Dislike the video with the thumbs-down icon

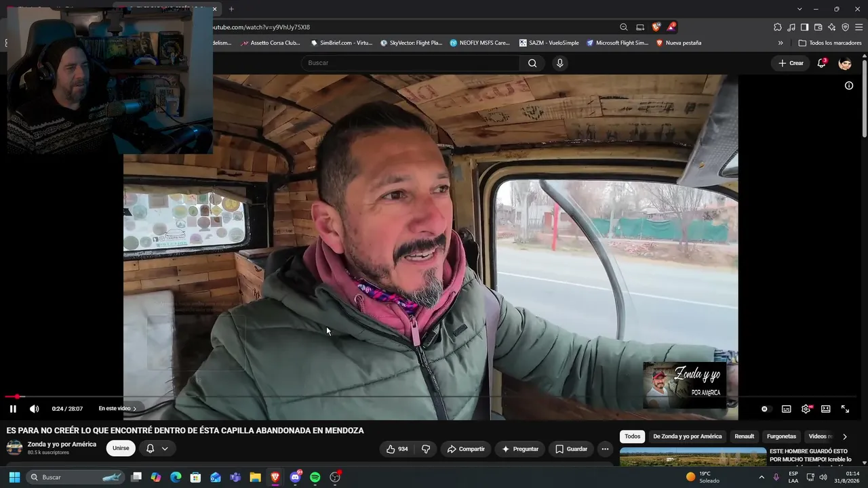426,449
